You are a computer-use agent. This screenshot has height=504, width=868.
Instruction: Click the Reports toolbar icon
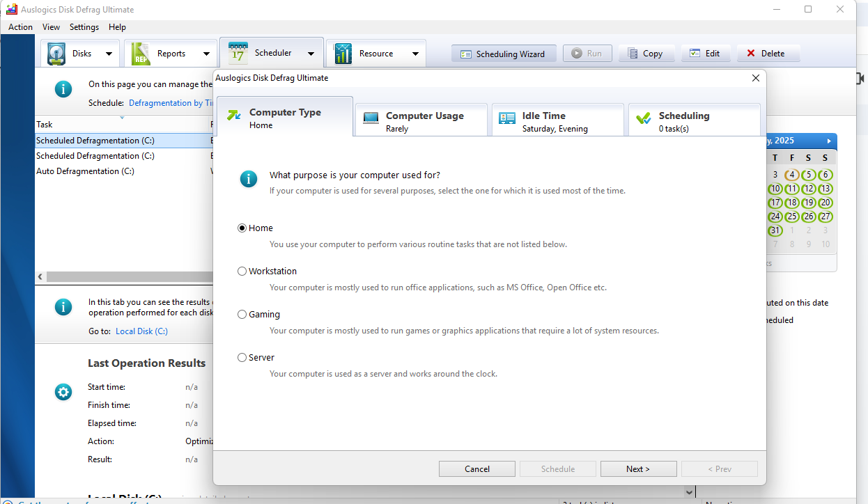(x=141, y=54)
